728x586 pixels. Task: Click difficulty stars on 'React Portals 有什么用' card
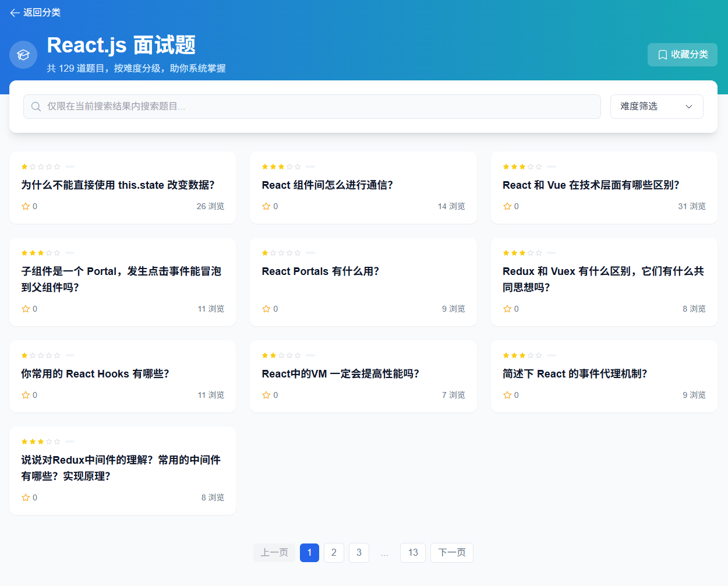click(x=281, y=253)
